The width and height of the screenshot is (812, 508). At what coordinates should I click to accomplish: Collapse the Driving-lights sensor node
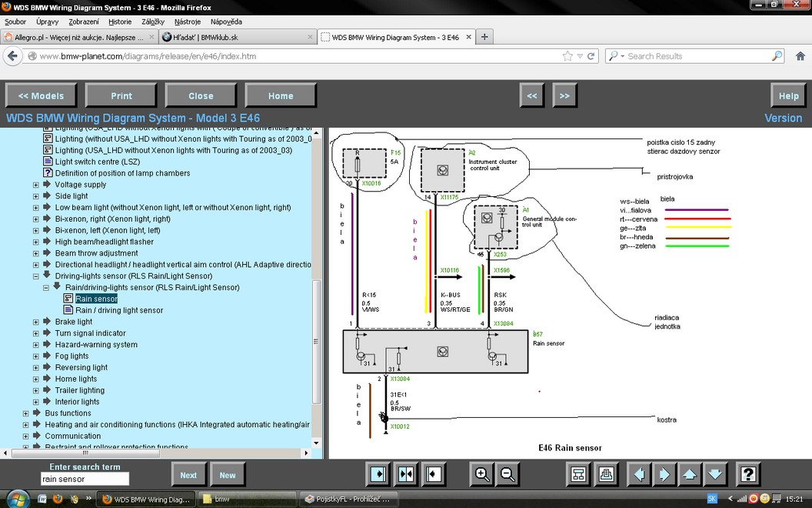point(35,276)
